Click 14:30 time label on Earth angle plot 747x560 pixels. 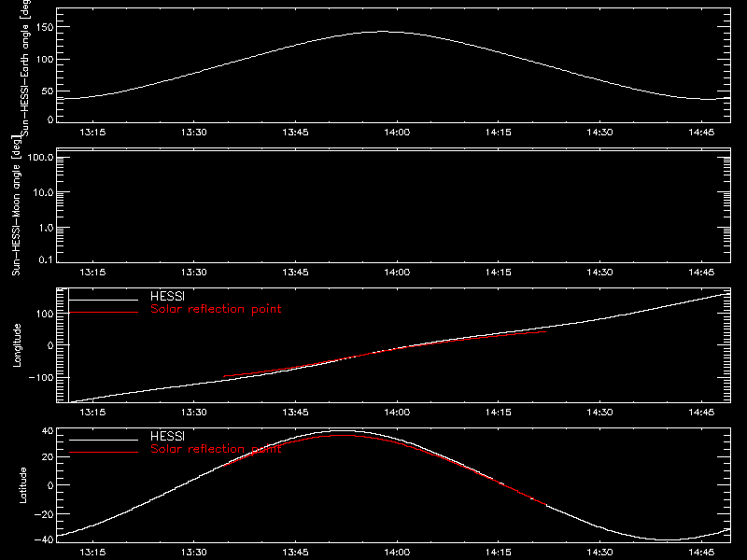click(599, 132)
